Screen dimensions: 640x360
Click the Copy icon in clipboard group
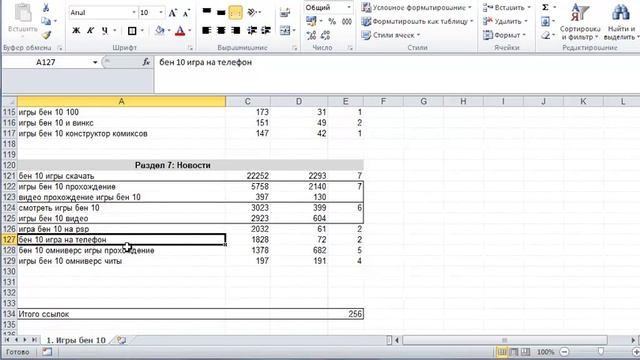pos(46,21)
